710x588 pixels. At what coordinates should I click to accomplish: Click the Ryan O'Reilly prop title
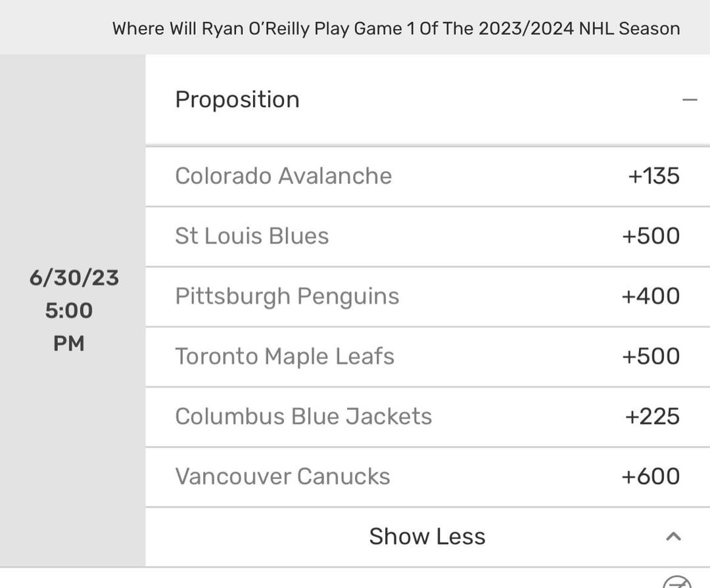(396, 29)
